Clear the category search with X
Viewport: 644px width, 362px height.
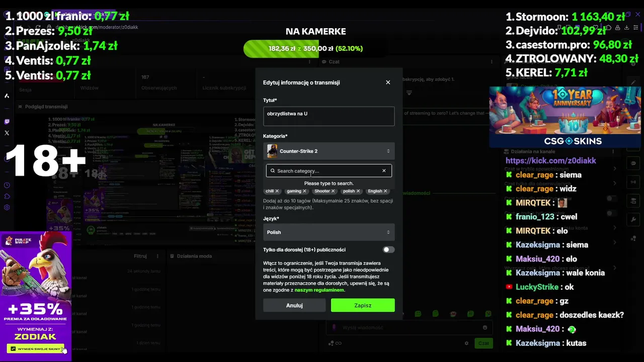coord(384,171)
